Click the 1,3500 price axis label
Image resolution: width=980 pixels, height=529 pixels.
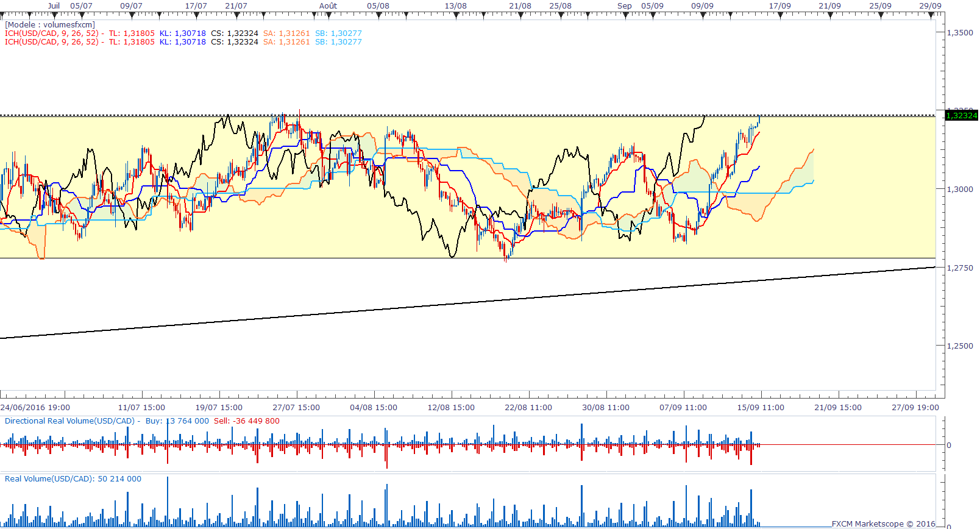(960, 33)
